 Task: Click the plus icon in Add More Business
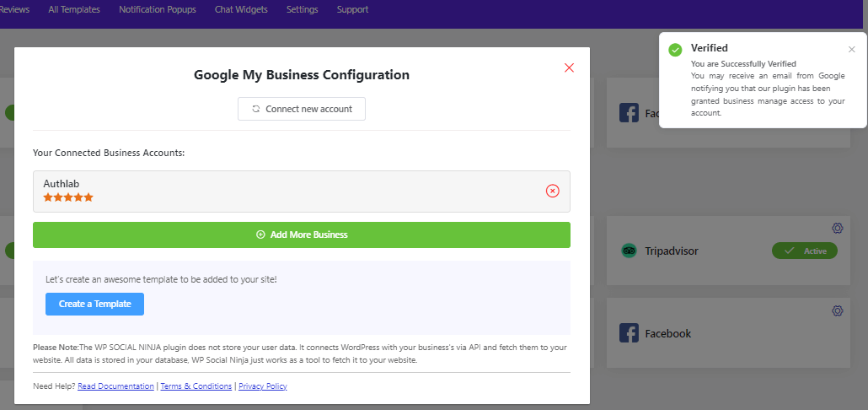click(260, 235)
